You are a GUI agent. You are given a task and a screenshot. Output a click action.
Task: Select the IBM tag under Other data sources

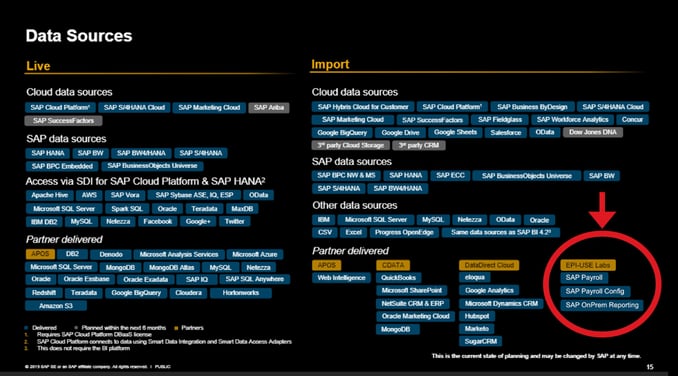pos(323,220)
